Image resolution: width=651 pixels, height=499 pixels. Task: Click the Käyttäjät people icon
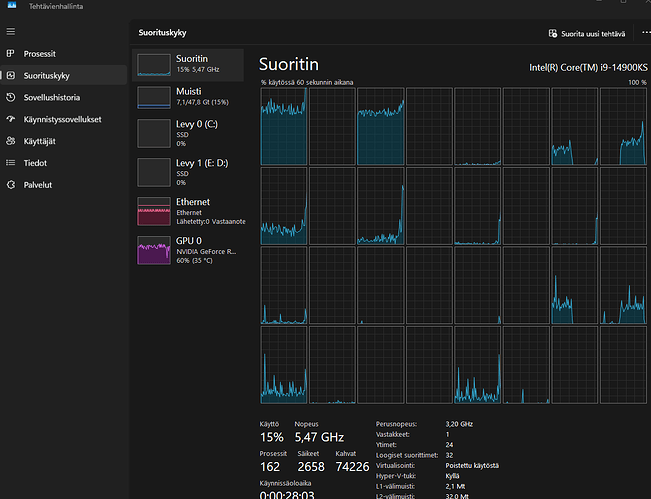pyautogui.click(x=11, y=141)
